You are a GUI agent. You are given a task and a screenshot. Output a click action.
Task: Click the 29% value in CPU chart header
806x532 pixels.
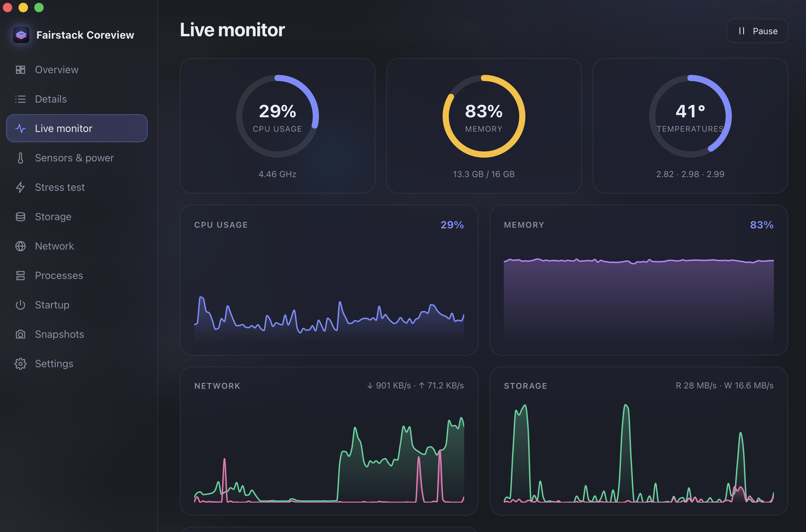452,225
